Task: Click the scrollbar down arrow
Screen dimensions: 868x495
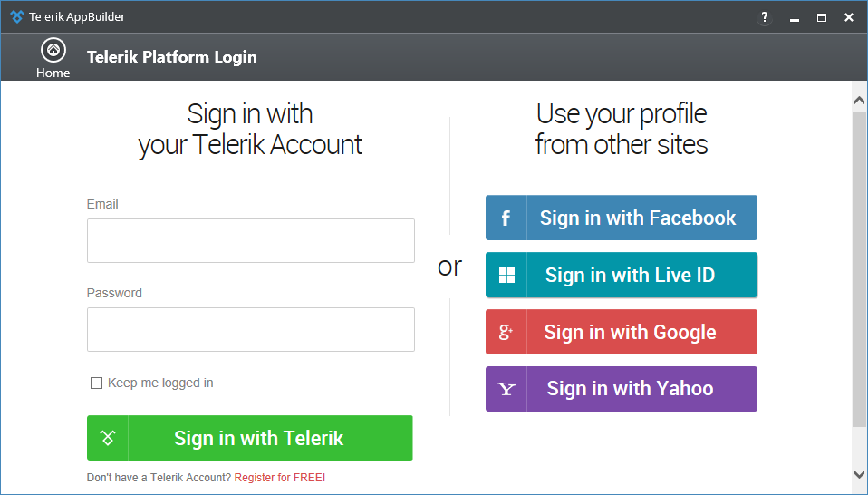Action: (x=859, y=473)
